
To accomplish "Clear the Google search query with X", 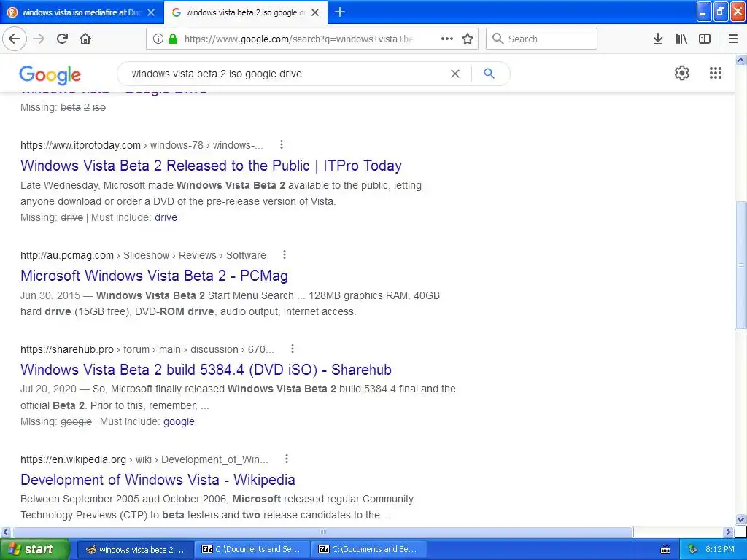I will [x=455, y=74].
